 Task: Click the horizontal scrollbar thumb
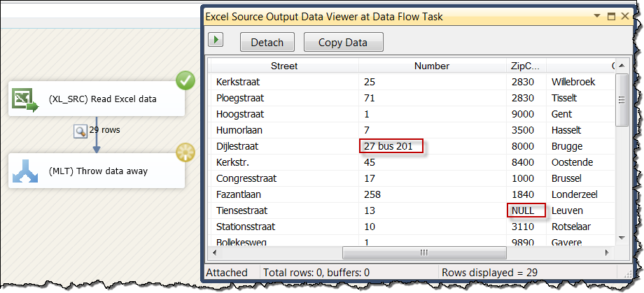(423, 252)
